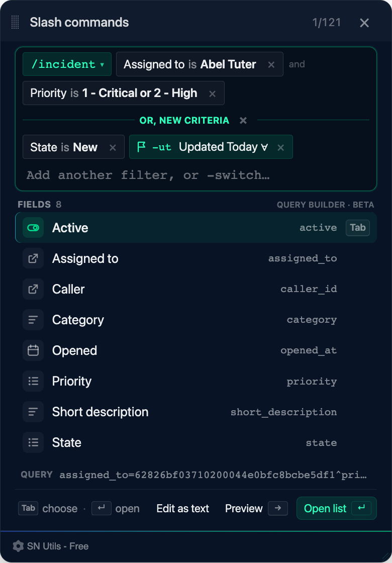
Task: Select the Category field row
Action: [196, 320]
